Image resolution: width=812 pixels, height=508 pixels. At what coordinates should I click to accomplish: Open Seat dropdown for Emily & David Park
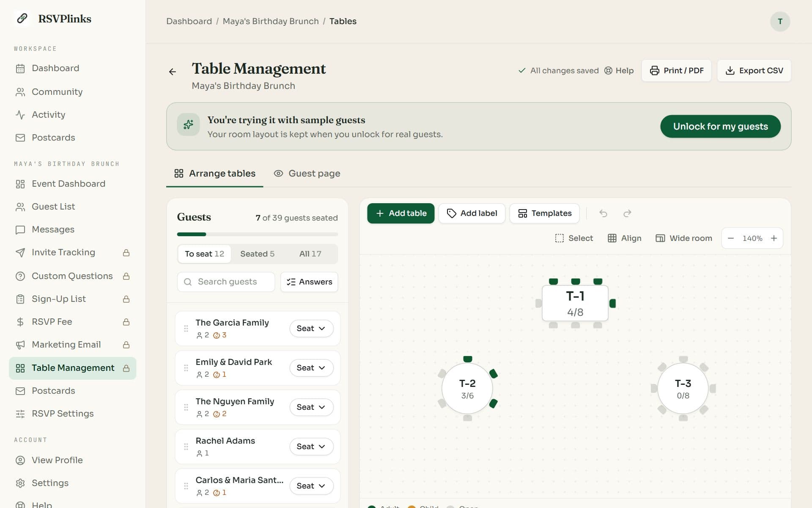[311, 368]
